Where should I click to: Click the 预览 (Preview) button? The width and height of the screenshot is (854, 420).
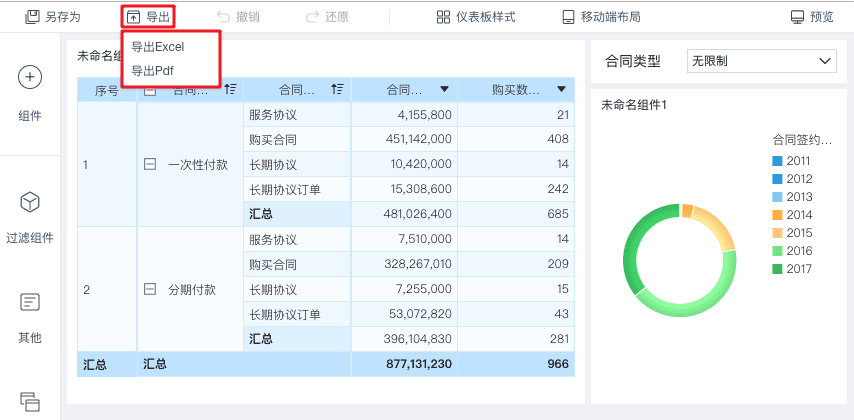pos(811,17)
